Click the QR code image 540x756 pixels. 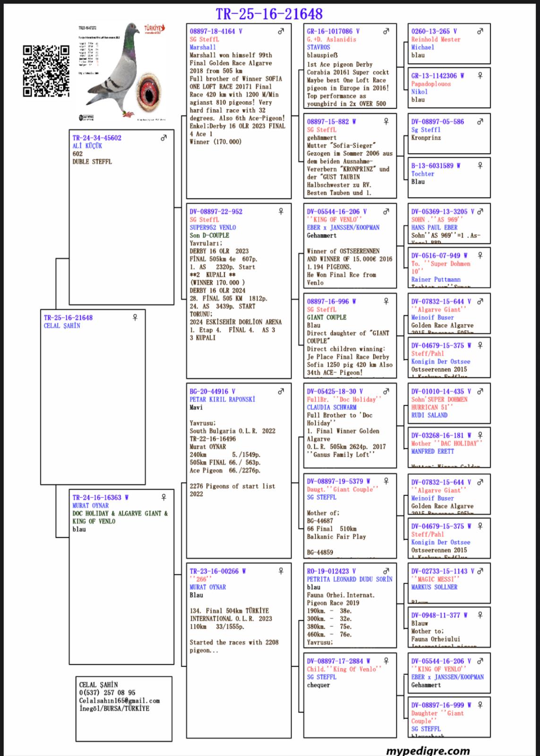tap(46, 71)
